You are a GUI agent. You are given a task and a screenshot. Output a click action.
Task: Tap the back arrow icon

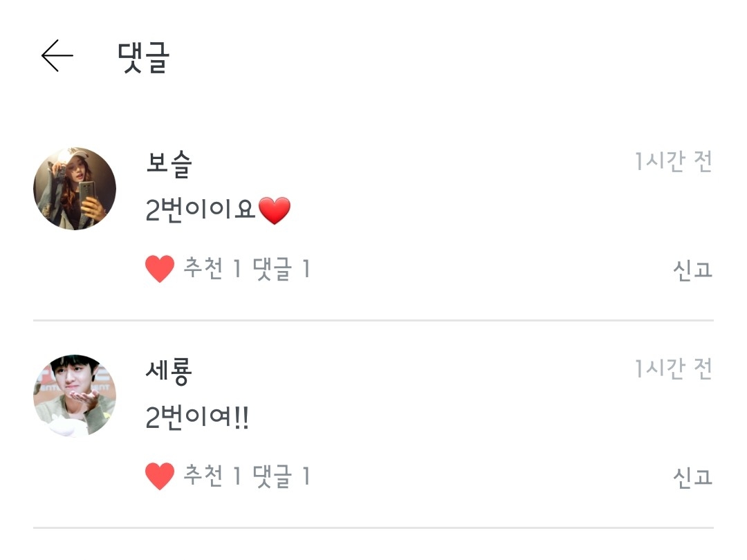(57, 56)
